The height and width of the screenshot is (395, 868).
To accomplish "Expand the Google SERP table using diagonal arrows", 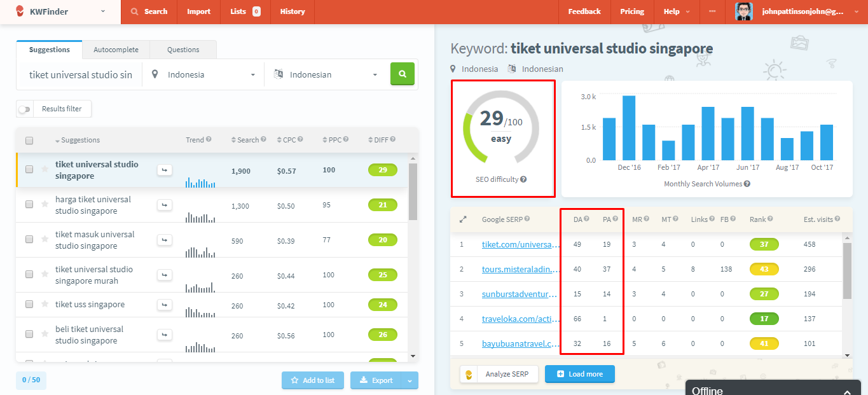I will click(x=463, y=218).
